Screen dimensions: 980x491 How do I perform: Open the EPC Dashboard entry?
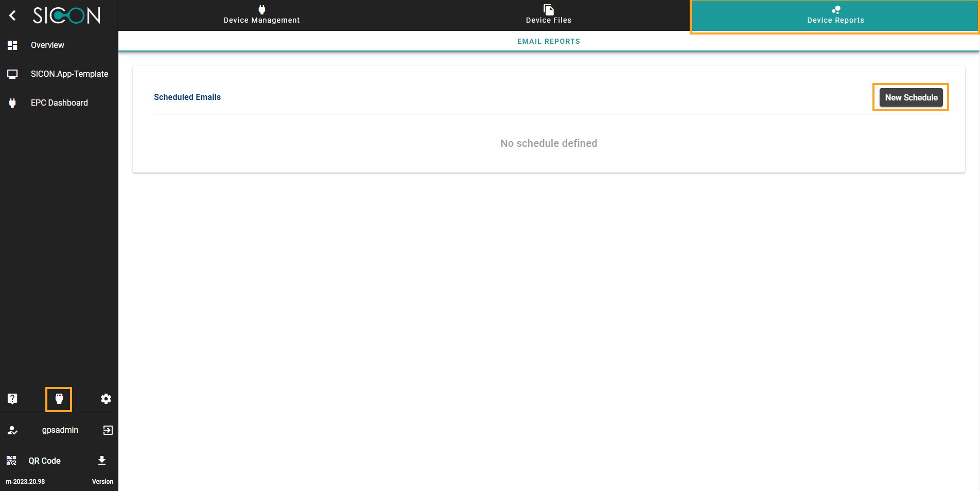[x=59, y=103]
